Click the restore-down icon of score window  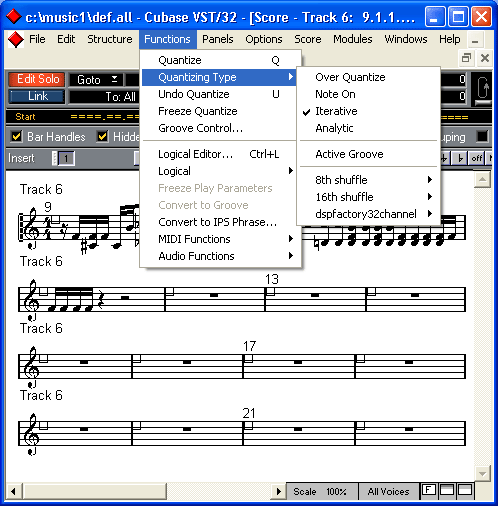466,58
